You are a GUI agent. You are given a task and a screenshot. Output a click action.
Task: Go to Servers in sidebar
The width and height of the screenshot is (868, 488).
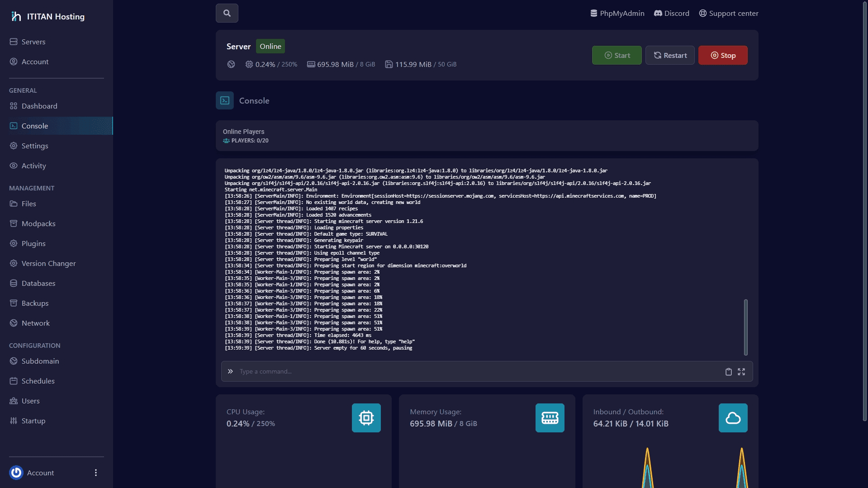click(57, 42)
